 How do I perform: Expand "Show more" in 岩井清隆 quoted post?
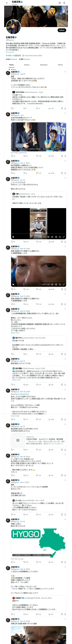click(x=16, y=380)
